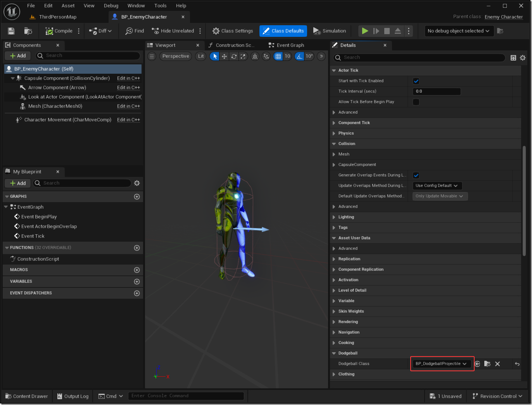This screenshot has height=405, width=532.
Task: Open the BP_DodgeballProjectile class dropdown
Action: tap(441, 364)
